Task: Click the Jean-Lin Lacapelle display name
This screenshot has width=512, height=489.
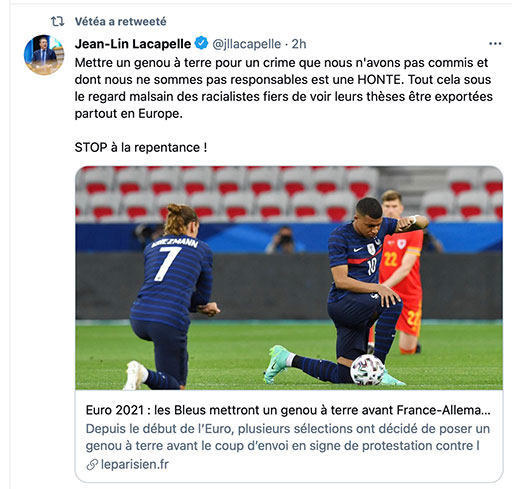Action: click(x=133, y=44)
